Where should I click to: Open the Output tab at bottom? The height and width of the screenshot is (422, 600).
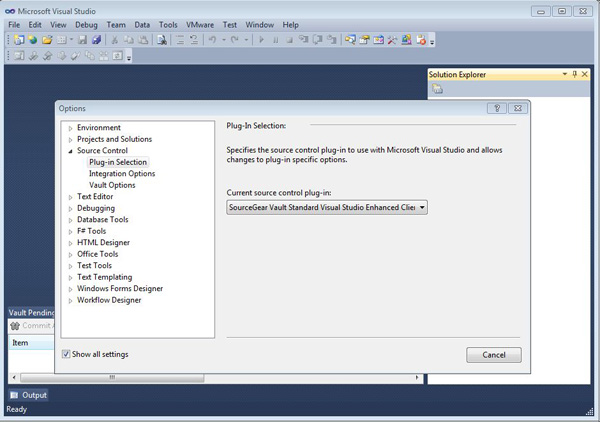click(x=34, y=395)
